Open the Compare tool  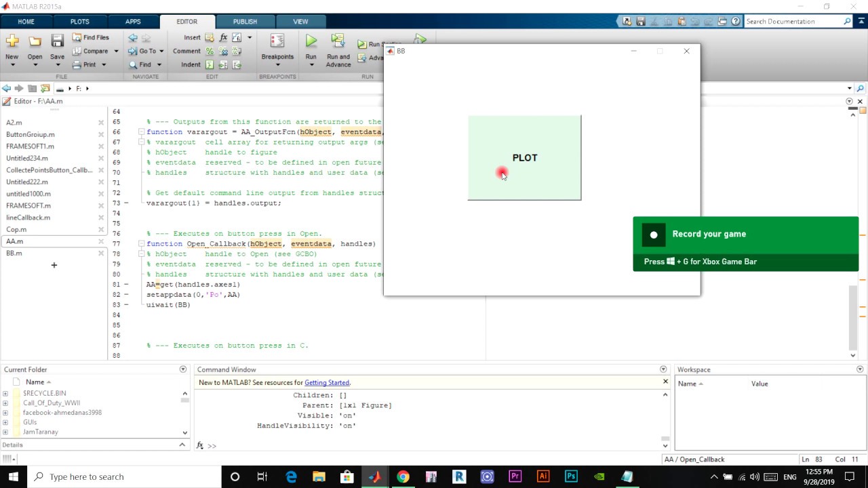[x=90, y=51]
